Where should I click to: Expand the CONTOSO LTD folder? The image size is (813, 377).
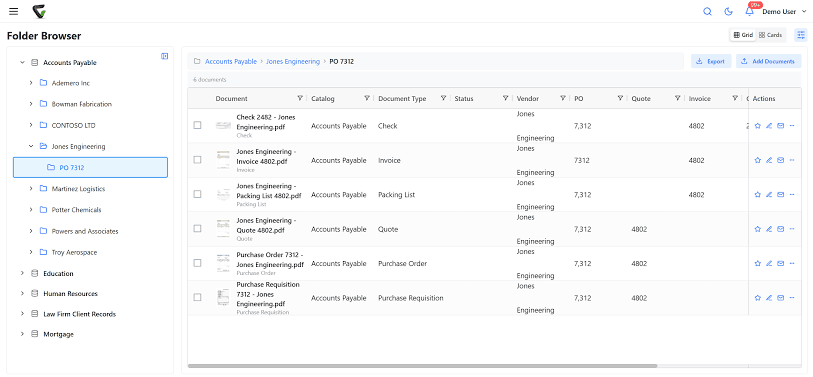click(31, 125)
